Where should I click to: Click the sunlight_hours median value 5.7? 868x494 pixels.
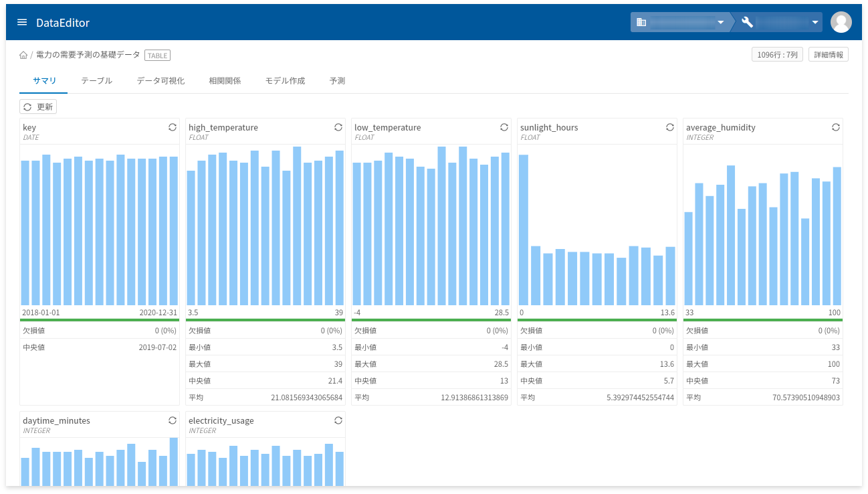pos(669,381)
